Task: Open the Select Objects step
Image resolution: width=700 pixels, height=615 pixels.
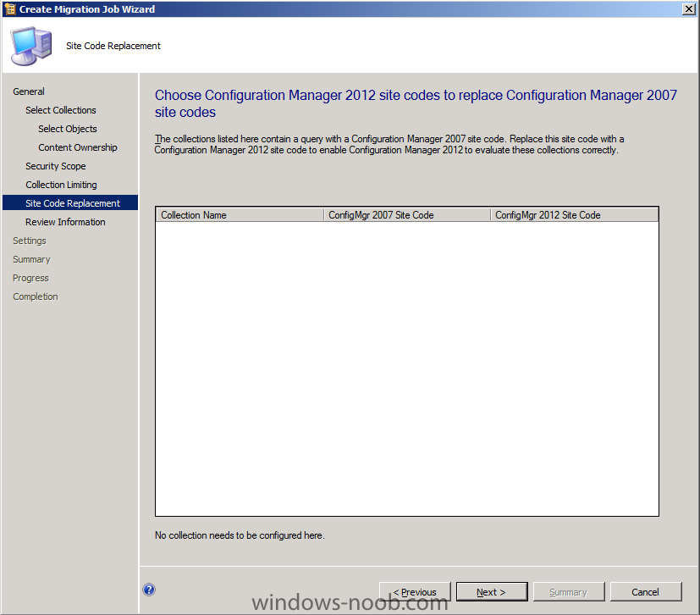Action: (x=68, y=129)
